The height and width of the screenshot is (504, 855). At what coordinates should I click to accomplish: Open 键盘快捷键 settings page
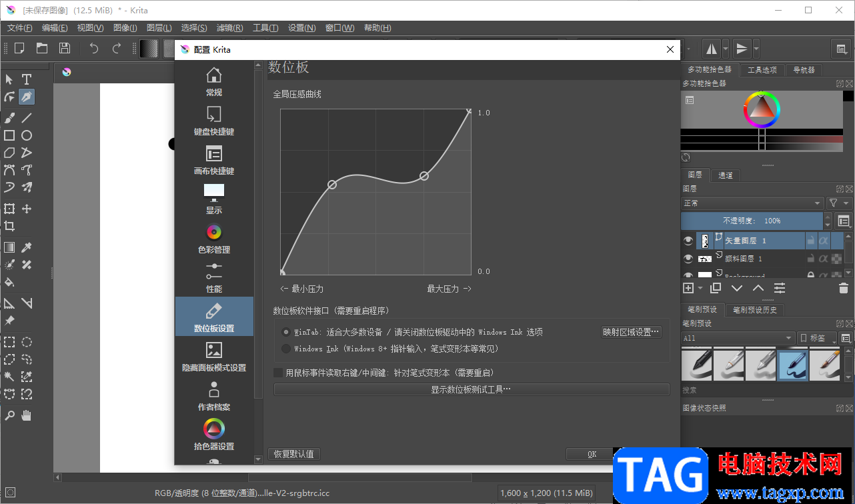[214, 121]
